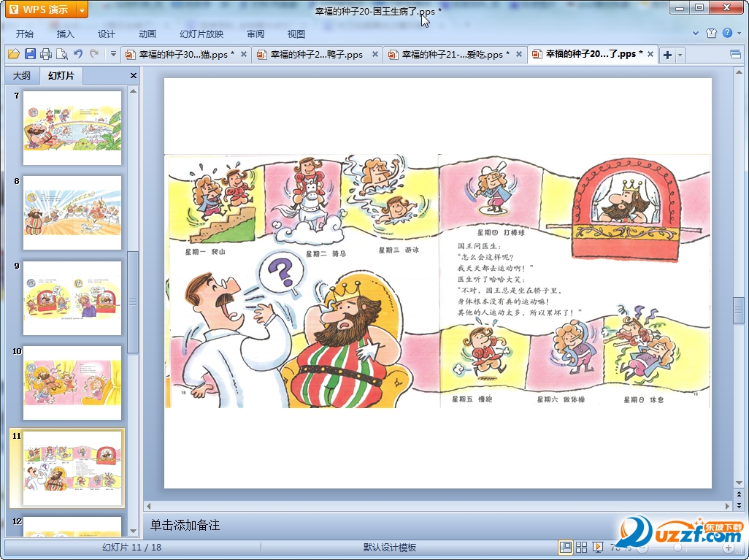The height and width of the screenshot is (560, 749).
Task: Open the 开始 ribbon tab
Action: tap(25, 34)
